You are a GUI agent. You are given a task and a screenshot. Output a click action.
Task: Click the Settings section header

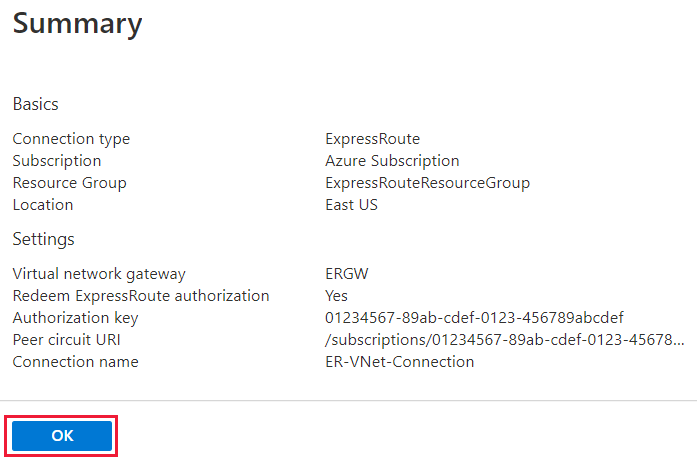pyautogui.click(x=44, y=239)
